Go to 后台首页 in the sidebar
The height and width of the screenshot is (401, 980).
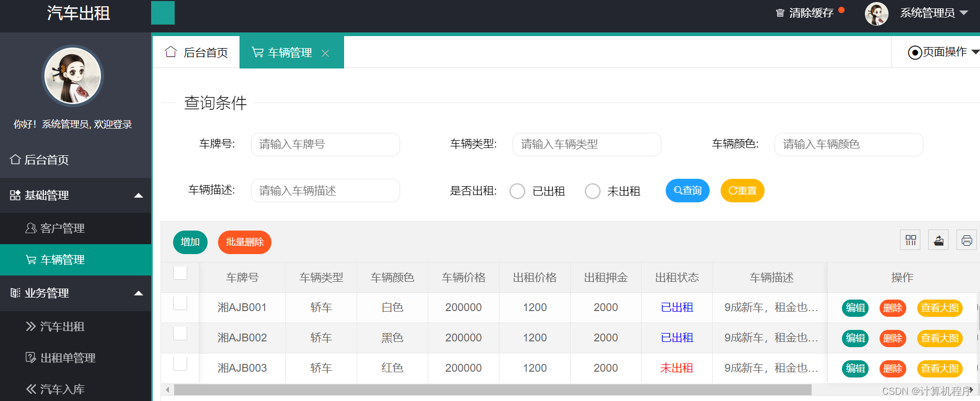tap(75, 159)
